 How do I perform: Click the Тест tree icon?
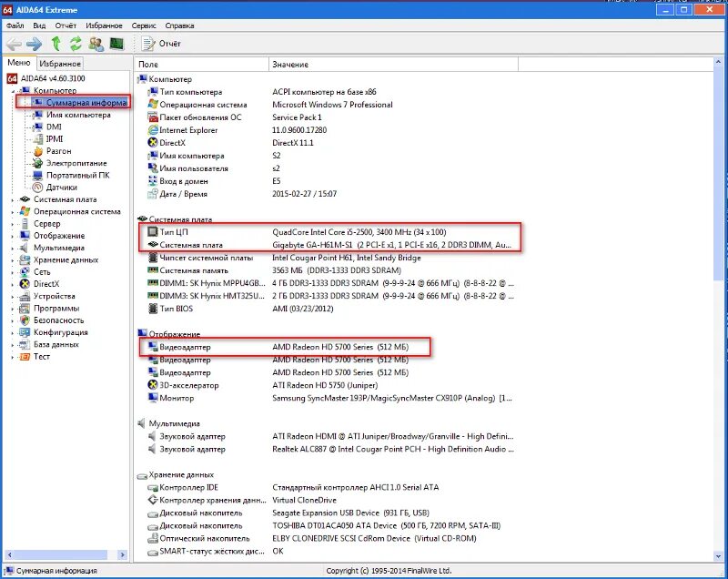click(25, 357)
